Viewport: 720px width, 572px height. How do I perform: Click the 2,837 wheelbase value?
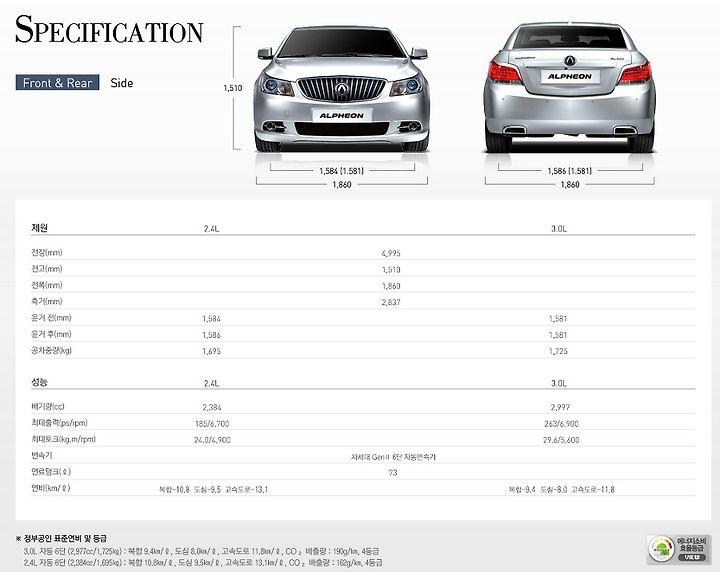pos(391,303)
